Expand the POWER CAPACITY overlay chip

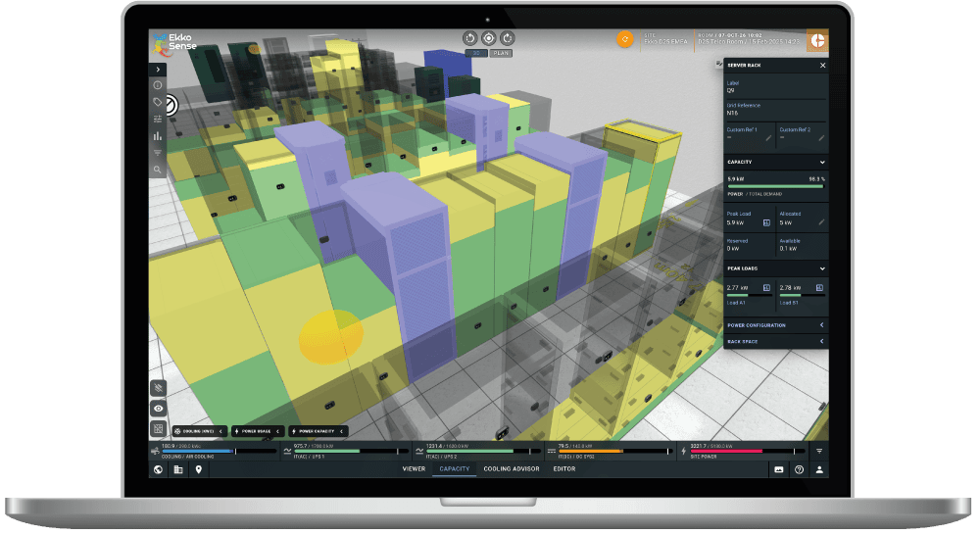coord(318,431)
